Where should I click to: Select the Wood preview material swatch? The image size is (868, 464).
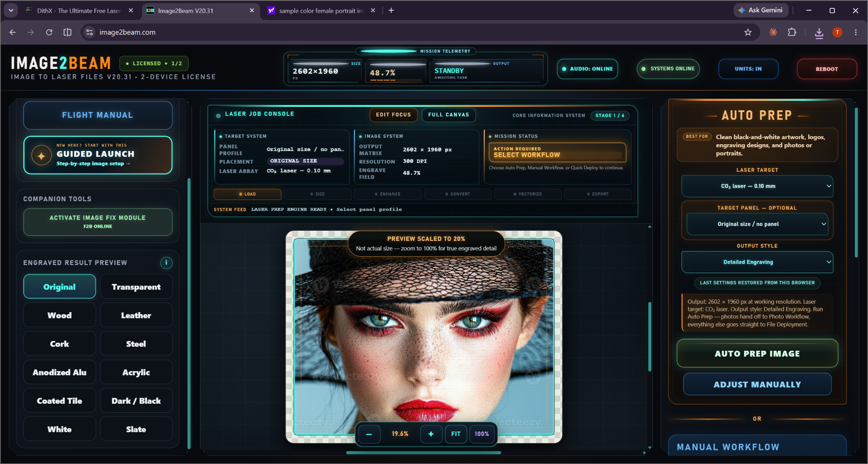coord(60,315)
